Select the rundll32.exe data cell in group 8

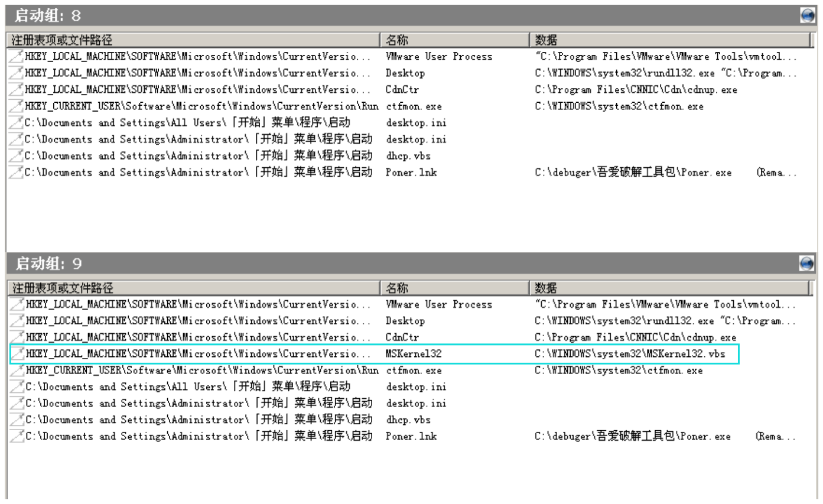(666, 73)
